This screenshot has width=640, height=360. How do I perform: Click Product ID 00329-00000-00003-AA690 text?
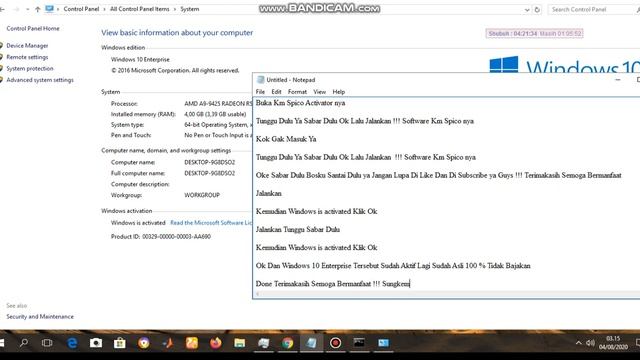tap(161, 237)
